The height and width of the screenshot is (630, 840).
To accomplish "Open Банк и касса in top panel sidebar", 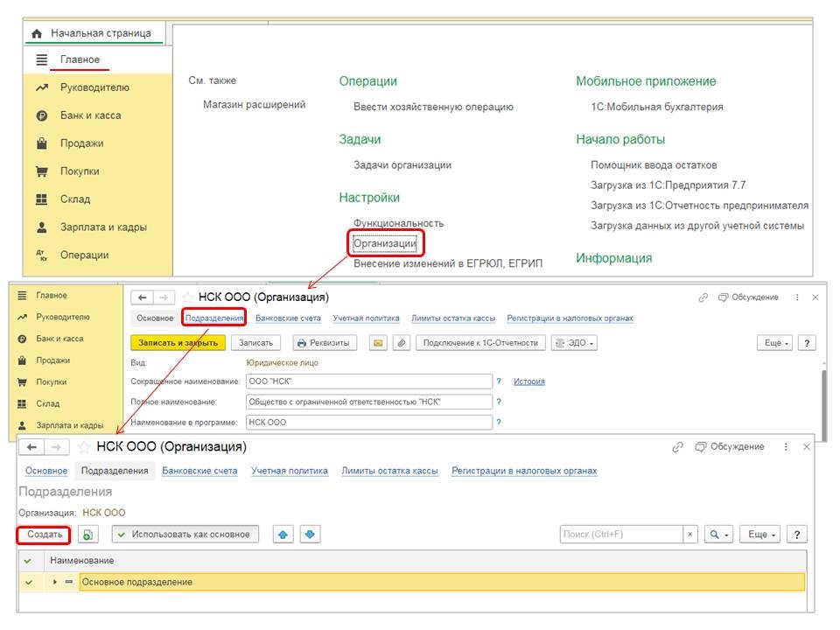I will (x=90, y=115).
